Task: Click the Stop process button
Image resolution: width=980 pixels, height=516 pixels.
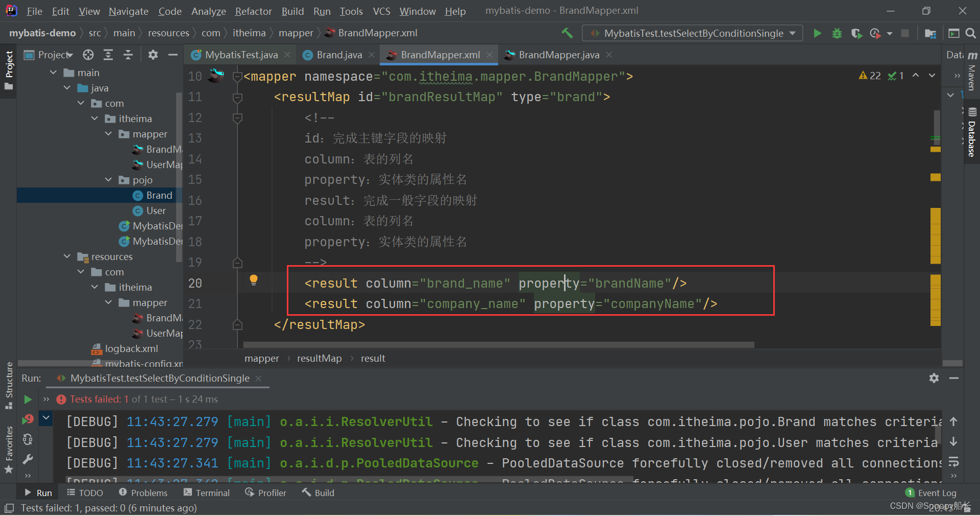Action: [905, 33]
